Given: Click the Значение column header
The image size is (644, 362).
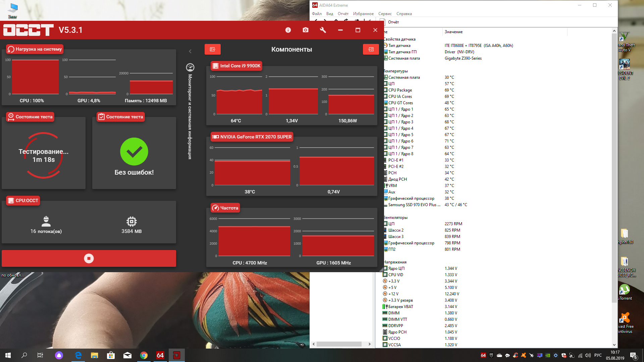Looking at the screenshot, I should (453, 32).
